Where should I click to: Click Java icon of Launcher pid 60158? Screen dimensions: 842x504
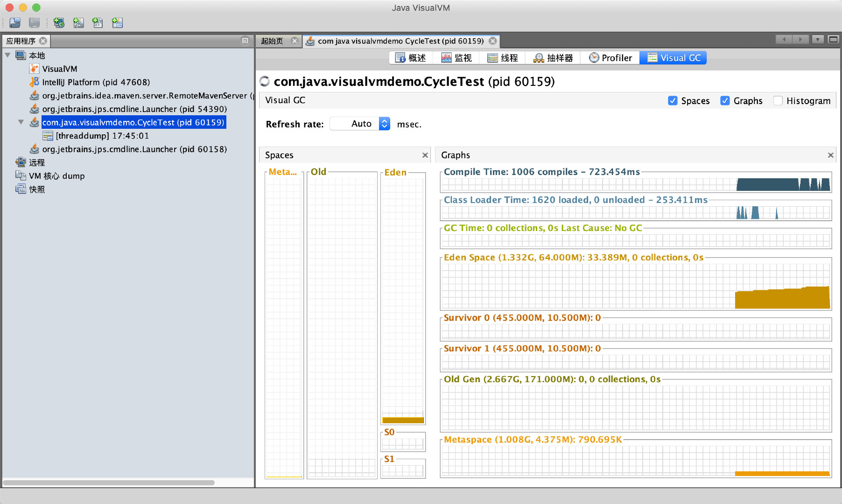tap(34, 149)
